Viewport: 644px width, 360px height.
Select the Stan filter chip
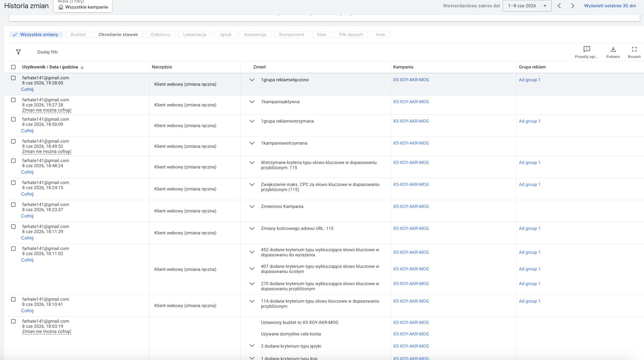pyautogui.click(x=321, y=34)
